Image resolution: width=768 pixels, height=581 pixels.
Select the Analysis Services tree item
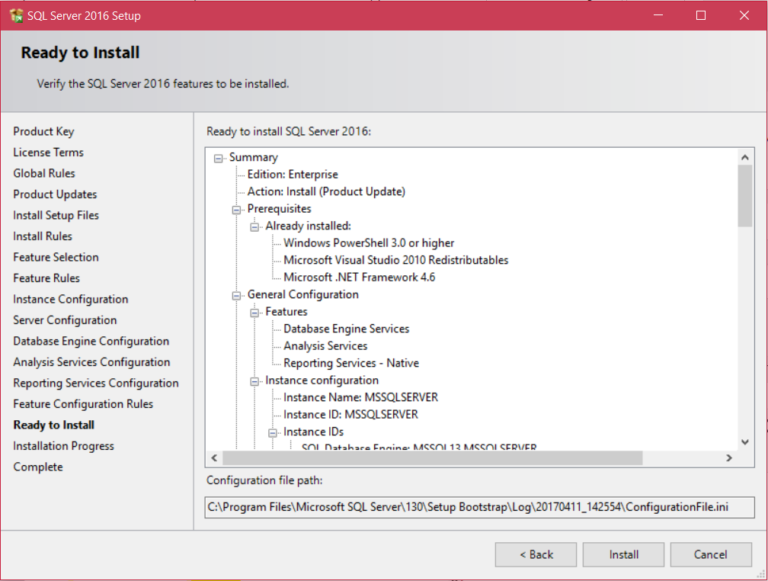tap(325, 346)
